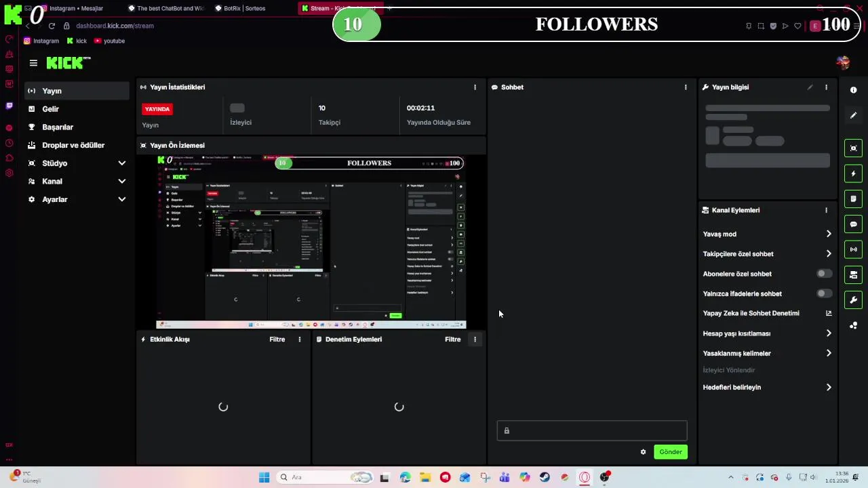Open Takipçilere özel sohbet arrow
This screenshot has height=488, width=868.
[829, 253]
